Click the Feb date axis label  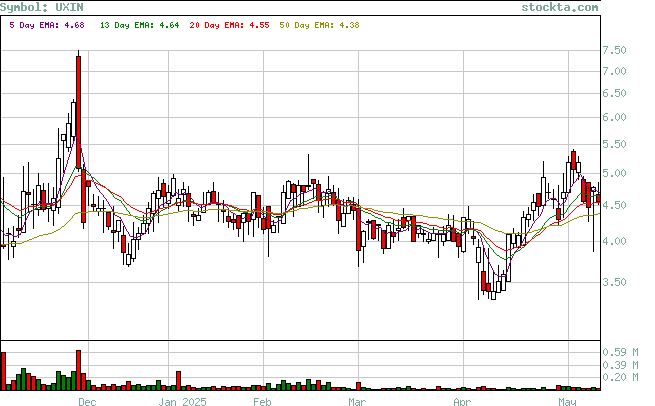point(262,402)
